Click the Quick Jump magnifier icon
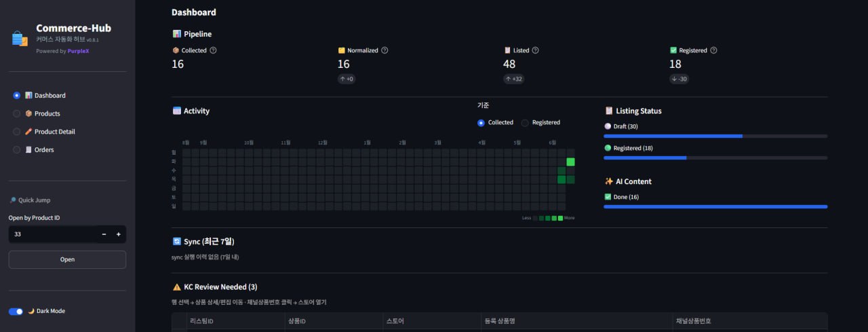 click(12, 200)
